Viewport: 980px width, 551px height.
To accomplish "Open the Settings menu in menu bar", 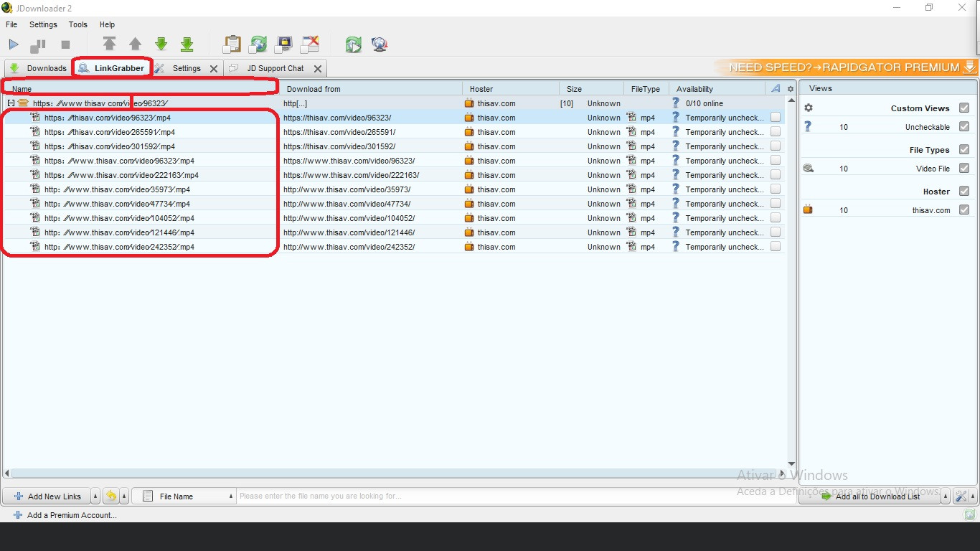I will point(43,24).
